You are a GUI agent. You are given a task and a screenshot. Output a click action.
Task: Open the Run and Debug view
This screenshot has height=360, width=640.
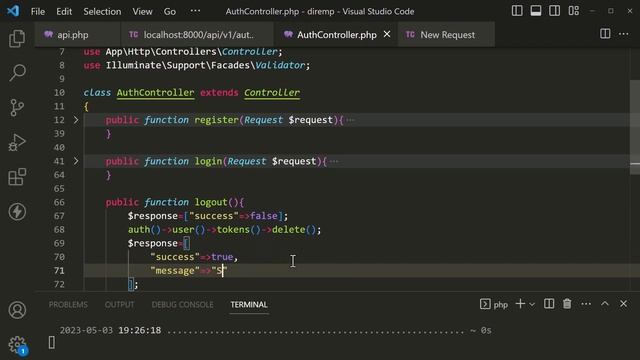tap(17, 142)
